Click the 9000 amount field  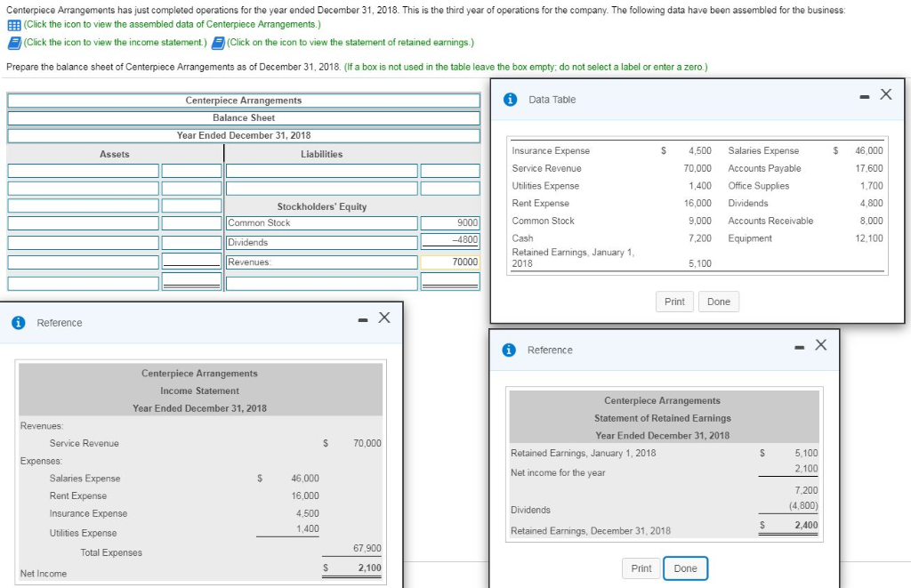tap(450, 223)
